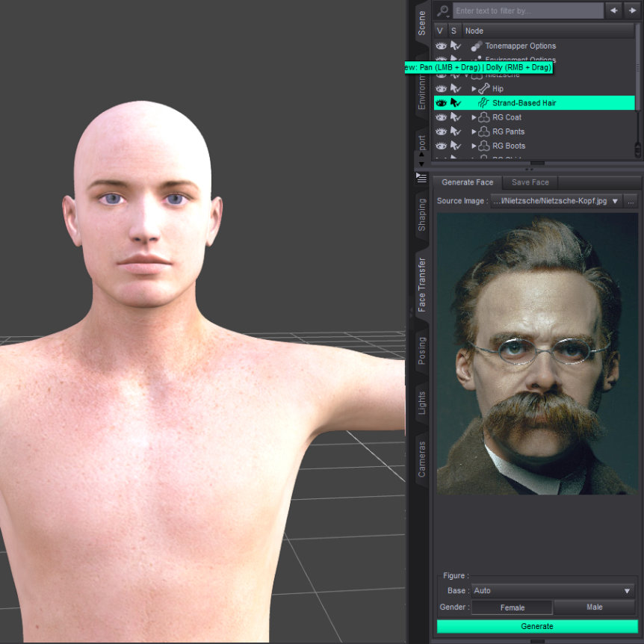Hide the Tonemapper Options node
The image size is (644, 644).
tap(441, 46)
